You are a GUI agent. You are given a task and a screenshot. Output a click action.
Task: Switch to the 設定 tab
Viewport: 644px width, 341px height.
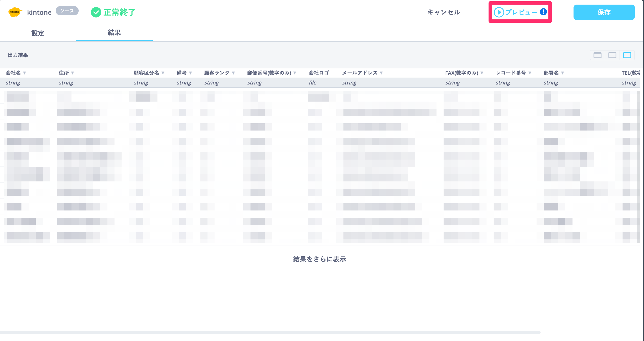pyautogui.click(x=38, y=33)
